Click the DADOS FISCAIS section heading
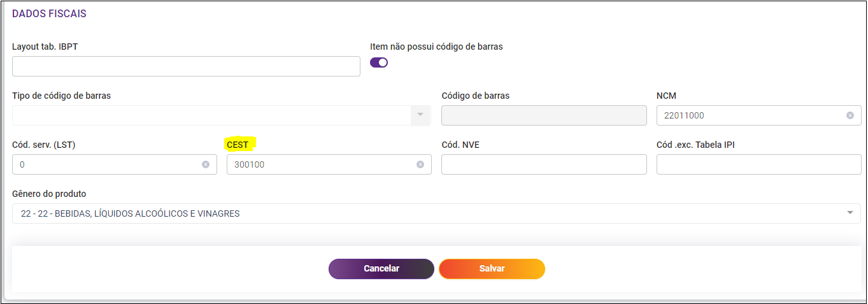The height and width of the screenshot is (304, 868). 49,13
